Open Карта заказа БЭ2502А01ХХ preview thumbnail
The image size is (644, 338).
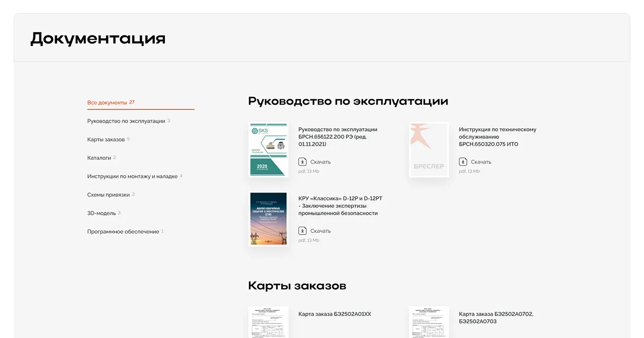click(268, 323)
